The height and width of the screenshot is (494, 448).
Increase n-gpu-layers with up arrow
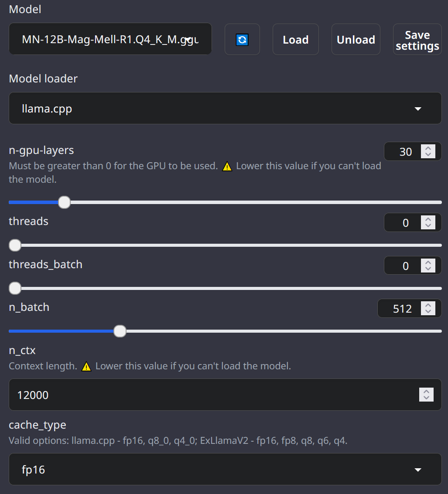pos(428,148)
